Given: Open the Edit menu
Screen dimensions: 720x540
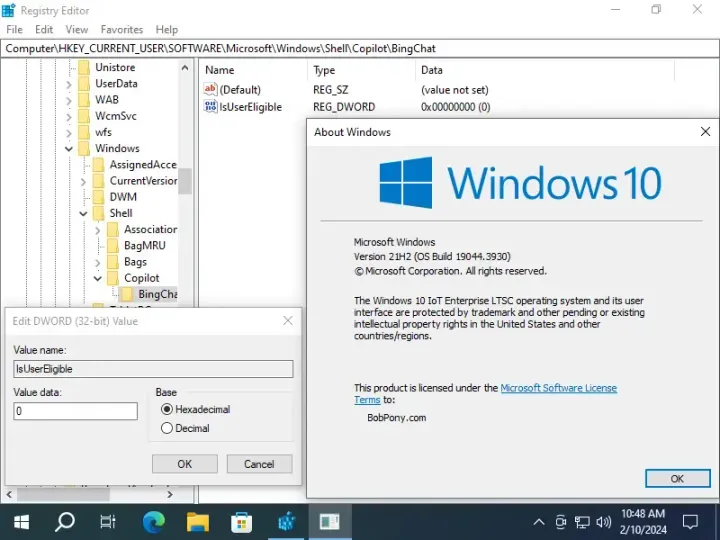Looking at the screenshot, I should coord(44,30).
